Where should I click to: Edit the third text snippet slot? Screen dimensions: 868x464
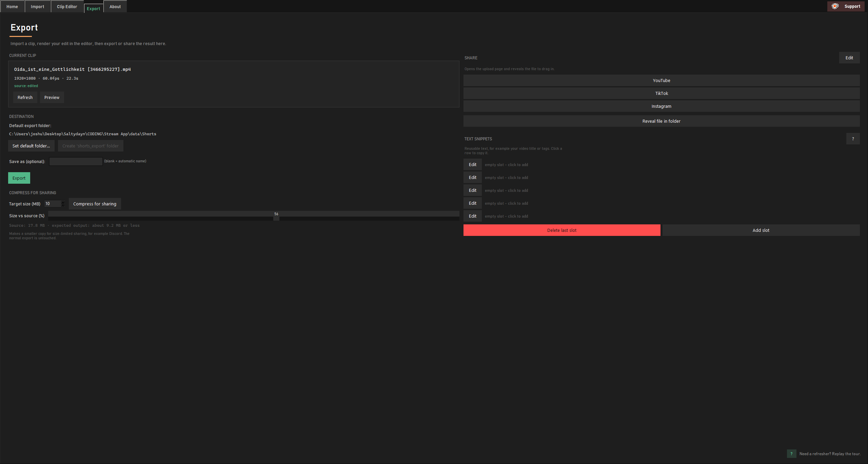[x=473, y=190]
